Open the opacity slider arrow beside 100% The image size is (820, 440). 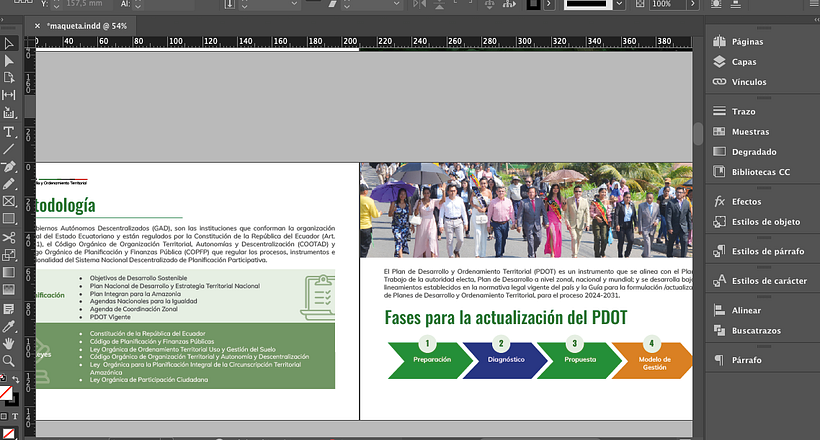click(x=693, y=4)
